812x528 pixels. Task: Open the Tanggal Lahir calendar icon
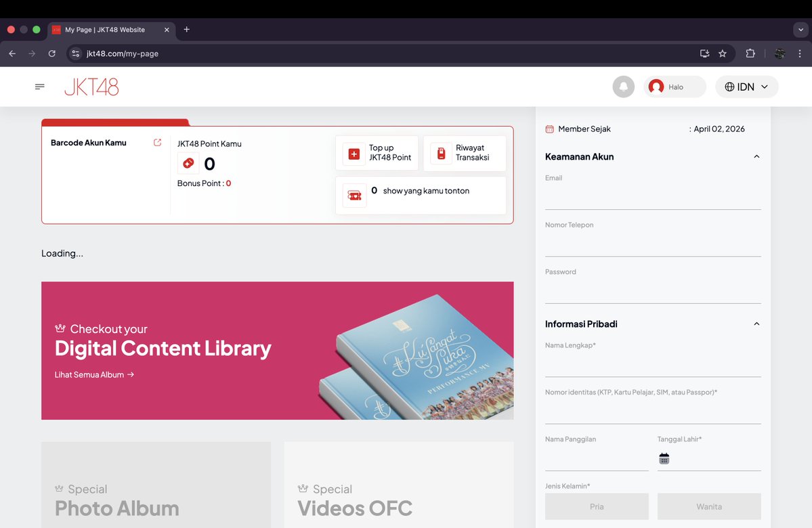[664, 459]
